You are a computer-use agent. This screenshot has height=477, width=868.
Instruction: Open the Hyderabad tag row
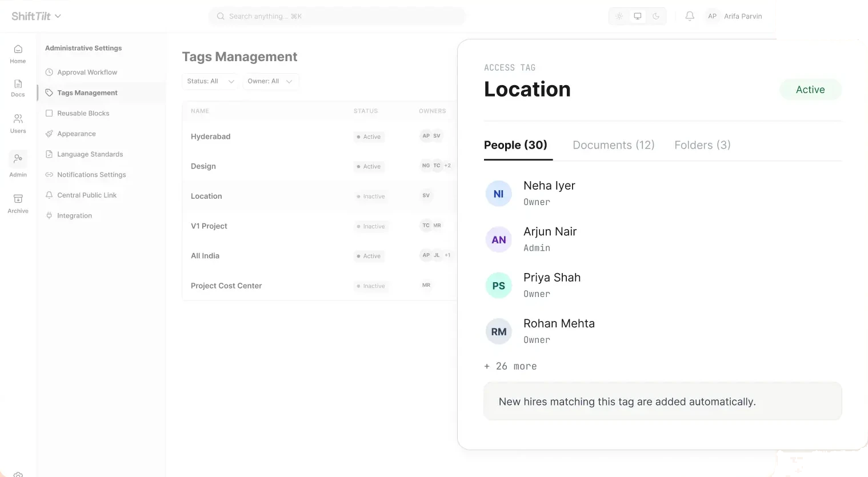(319, 137)
